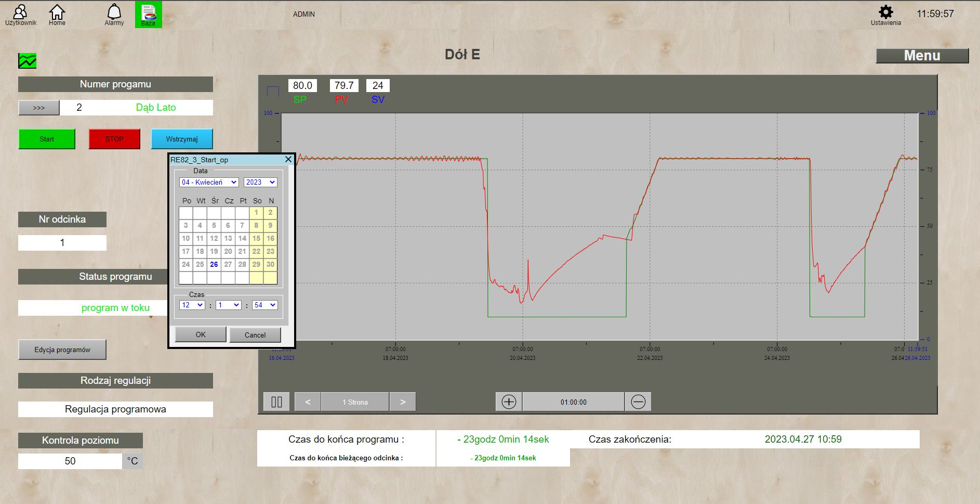
Task: Open the Menu in the top right
Action: [922, 55]
